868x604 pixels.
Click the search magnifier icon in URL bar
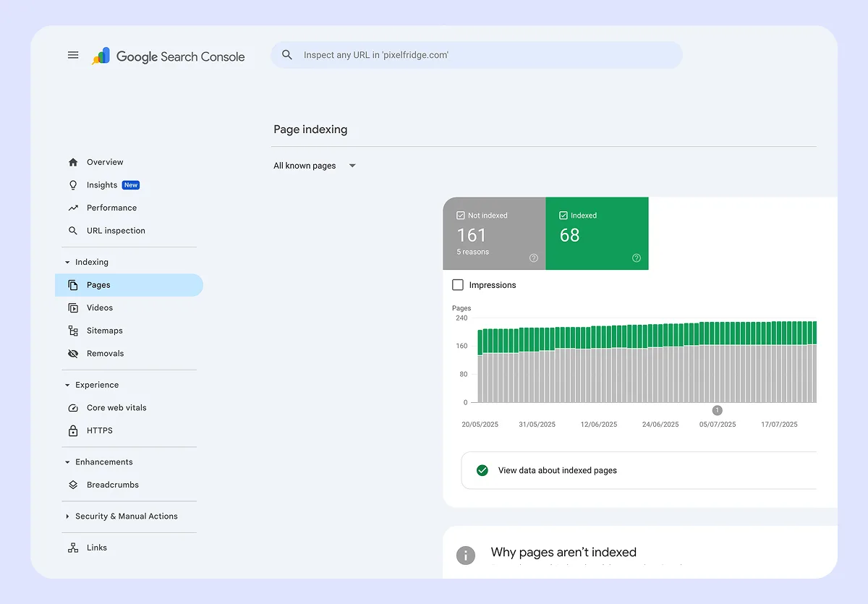[287, 55]
